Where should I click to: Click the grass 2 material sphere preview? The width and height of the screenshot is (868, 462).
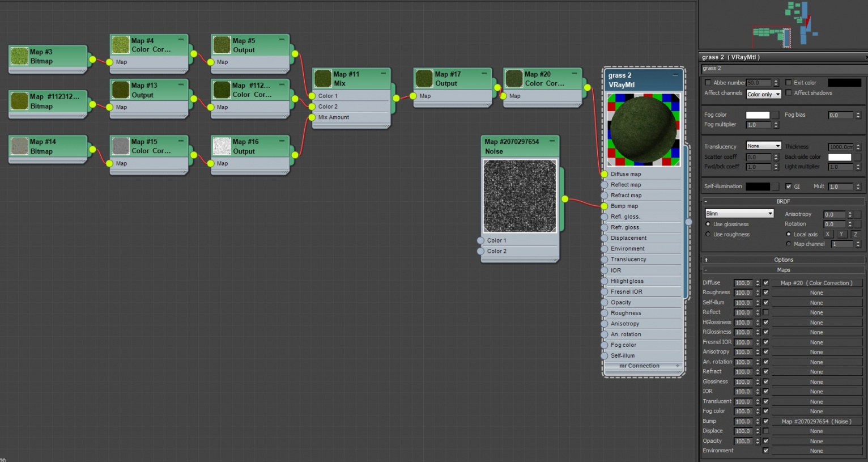coord(643,129)
